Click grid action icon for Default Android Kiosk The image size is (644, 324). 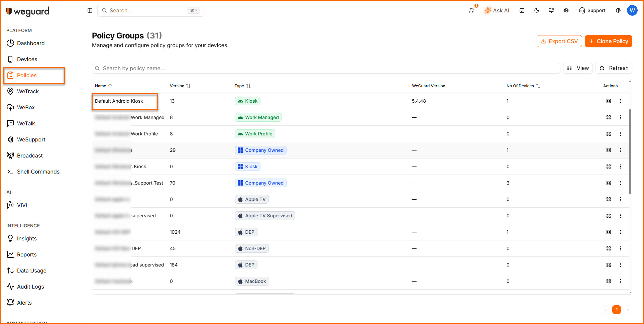tap(609, 101)
